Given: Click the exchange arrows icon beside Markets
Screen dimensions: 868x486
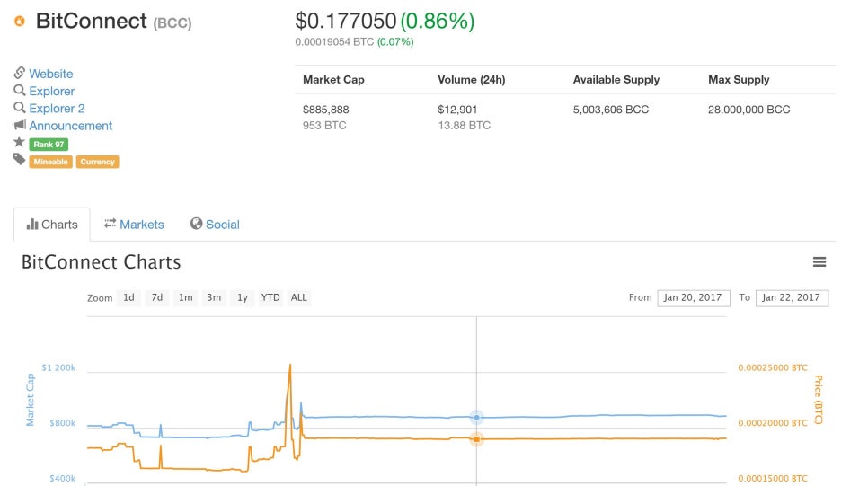Looking at the screenshot, I should point(111,223).
